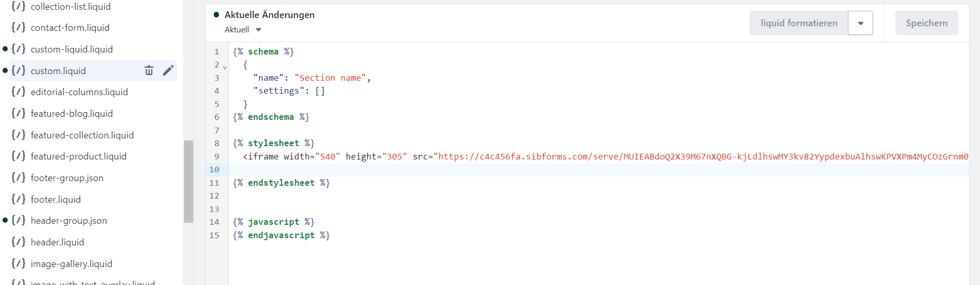Click the file icon beside contact-form.liquid
Screen dimensions: 980x285
pyautogui.click(x=19, y=28)
